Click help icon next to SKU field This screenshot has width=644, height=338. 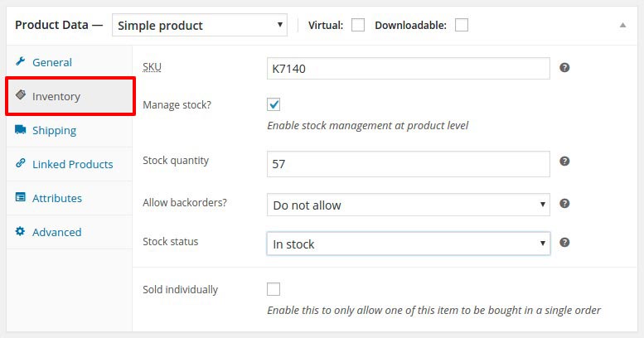coord(564,67)
